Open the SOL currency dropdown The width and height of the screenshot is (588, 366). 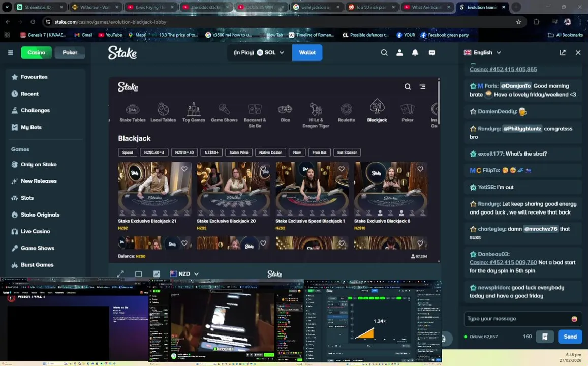(260, 52)
